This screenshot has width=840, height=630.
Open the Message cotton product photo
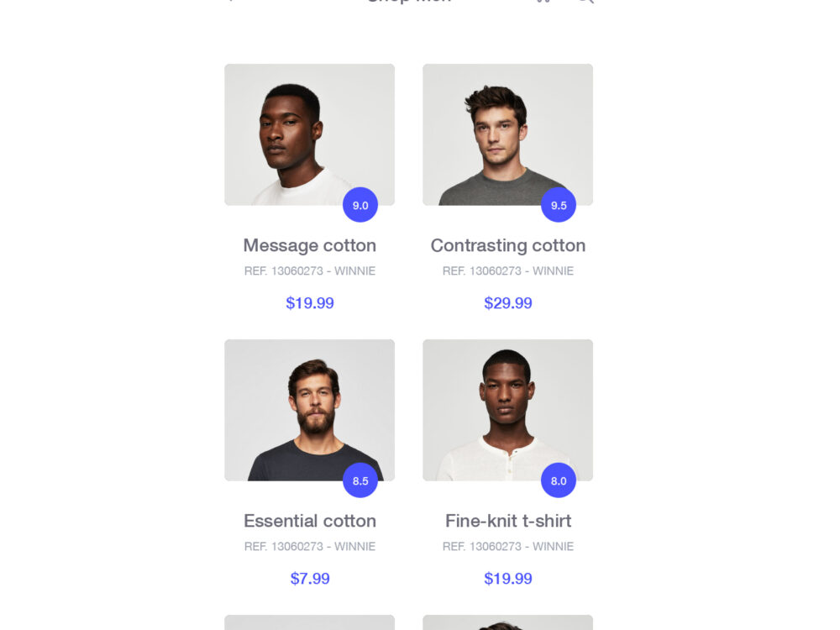[309, 134]
